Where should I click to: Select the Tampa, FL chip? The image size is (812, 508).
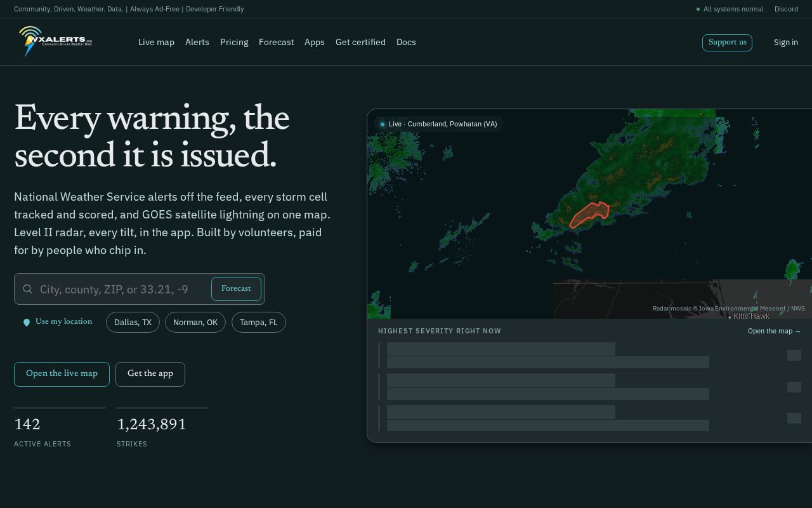click(x=259, y=323)
